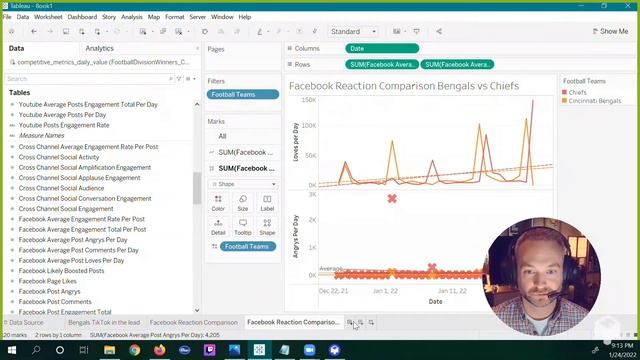Click the Tooltip card in Marks
The image size is (640, 360).
click(x=242, y=227)
